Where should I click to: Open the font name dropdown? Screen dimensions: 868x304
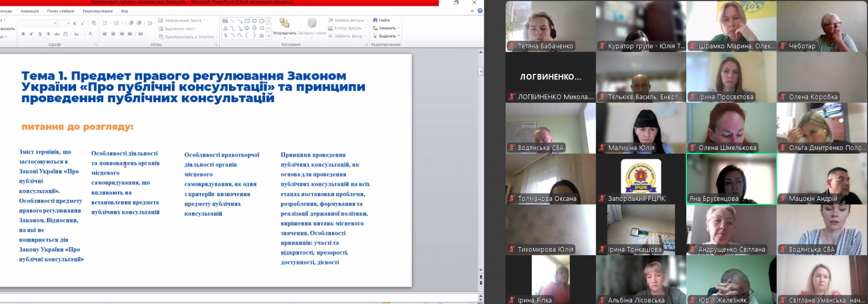[x=55, y=23]
